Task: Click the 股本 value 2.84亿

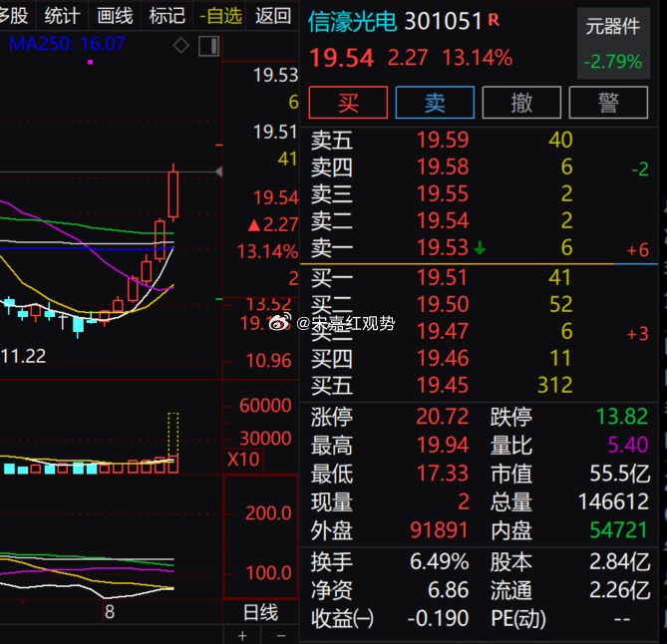Action: click(620, 561)
